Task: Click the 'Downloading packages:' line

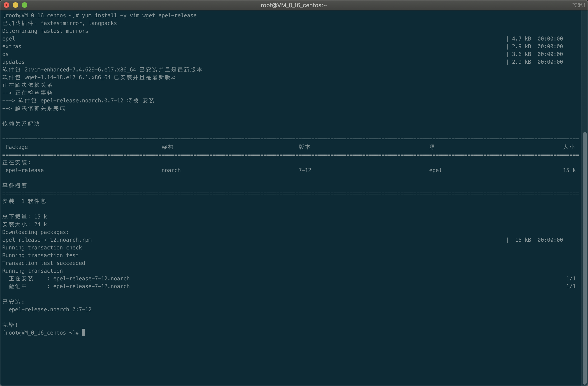Action: pyautogui.click(x=35, y=232)
